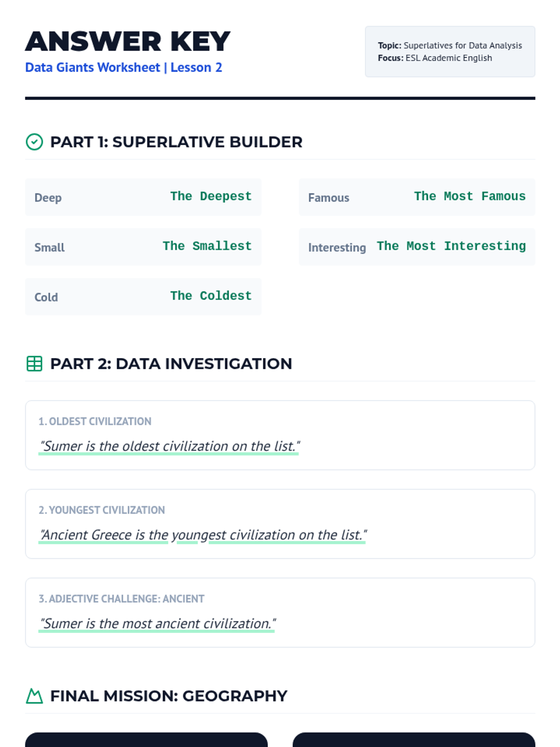Viewport: 560px width, 747px height.
Task: Select the 'The Smallest' answer
Action: click(207, 247)
